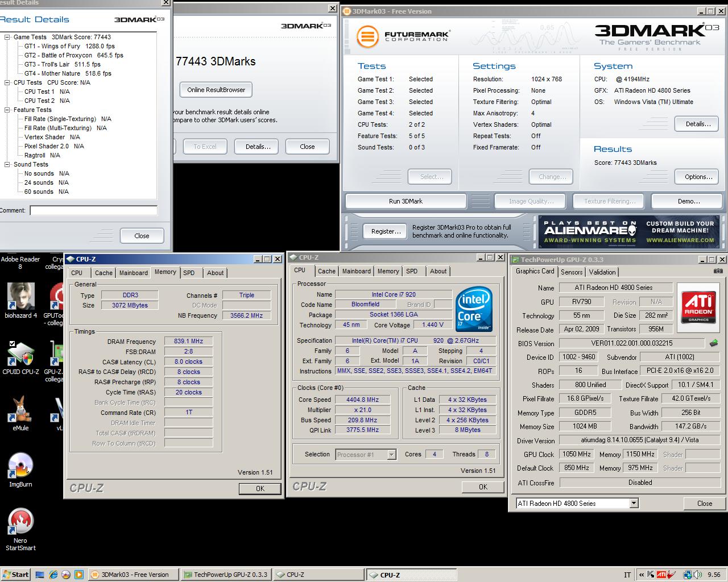Viewport: 728px width, 582px height.
Task: Click the 'Intel Core i7 920' name field
Action: [393, 294]
